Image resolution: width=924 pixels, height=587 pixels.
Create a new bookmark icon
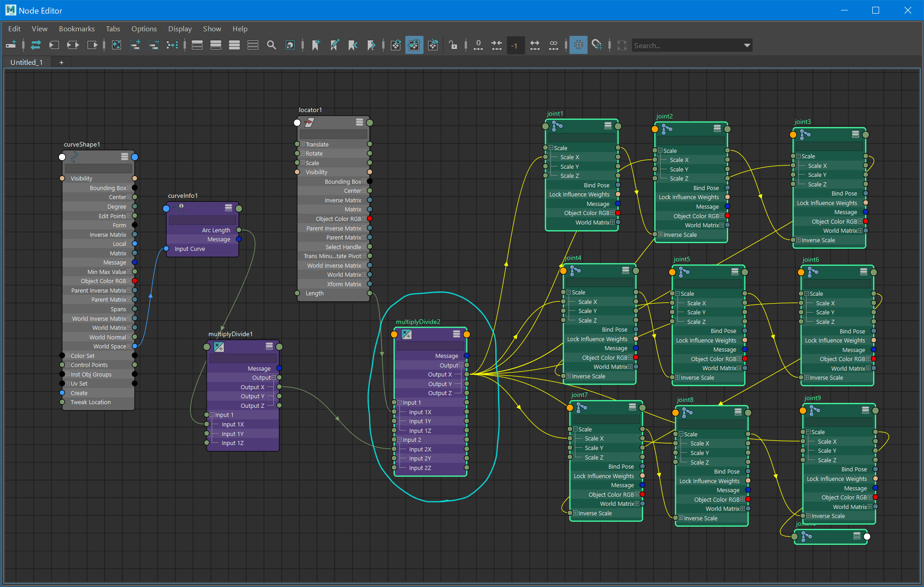click(x=316, y=45)
